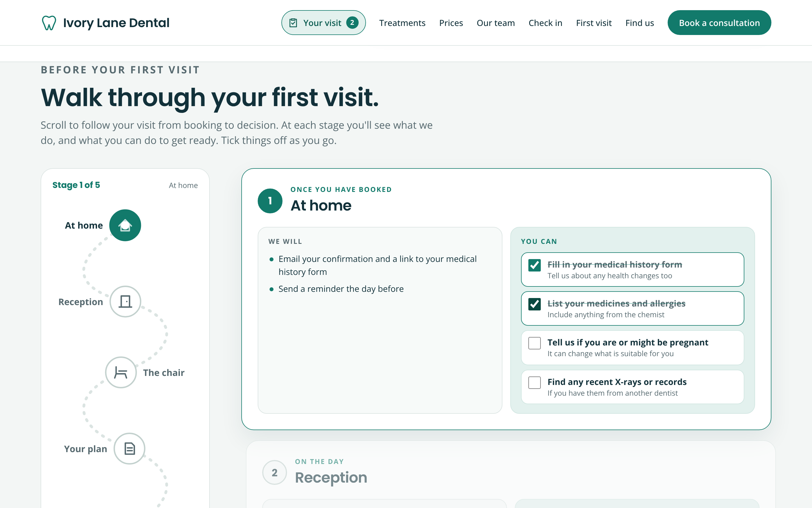Click the Stage 1 of 5 indicator

tap(76, 185)
